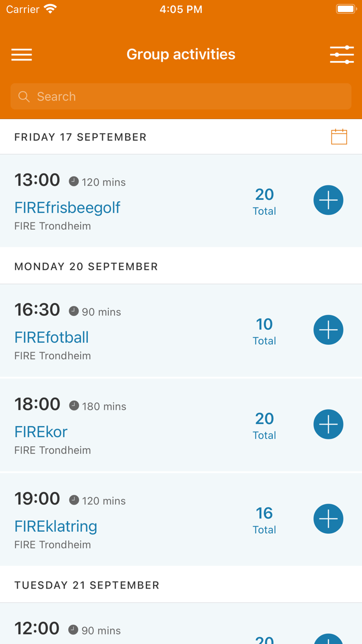The image size is (362, 644).
Task: Open the FIREfotball activity details
Action: pos(51,337)
